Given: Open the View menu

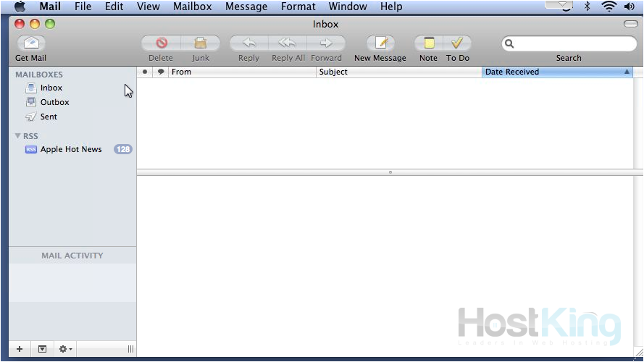Looking at the screenshot, I should [x=149, y=7].
